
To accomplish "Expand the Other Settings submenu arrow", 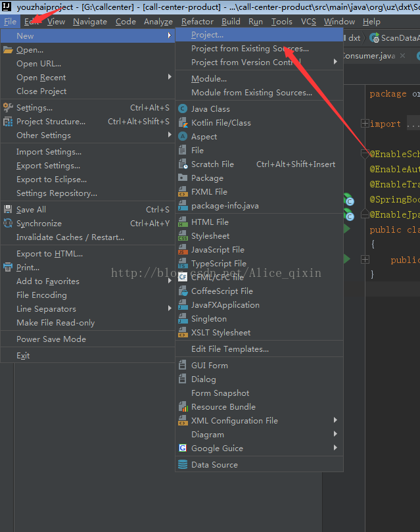I will pyautogui.click(x=170, y=135).
